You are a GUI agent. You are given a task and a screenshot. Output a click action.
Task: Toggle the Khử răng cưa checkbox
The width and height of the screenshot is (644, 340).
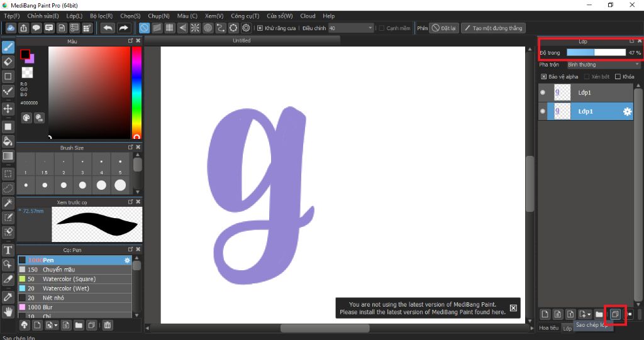click(260, 28)
